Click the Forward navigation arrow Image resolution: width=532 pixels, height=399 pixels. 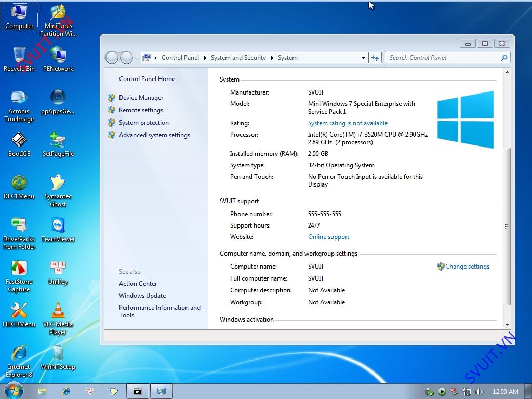point(127,58)
